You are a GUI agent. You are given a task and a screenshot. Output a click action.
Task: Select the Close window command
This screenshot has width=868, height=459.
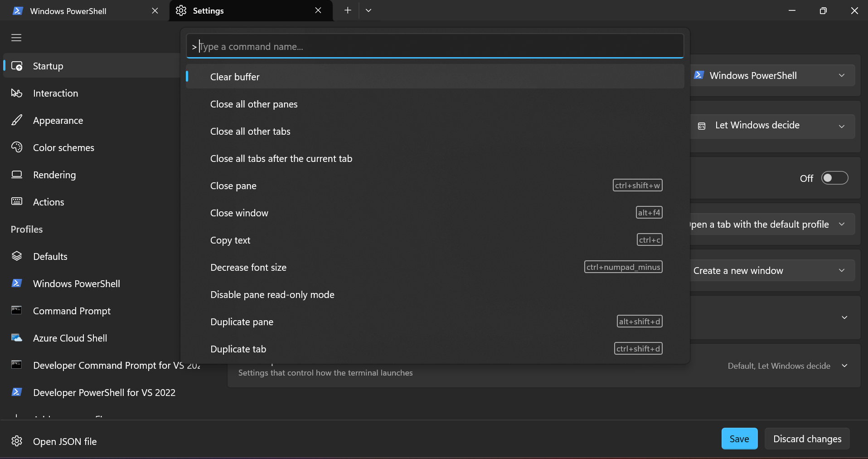[435, 213]
